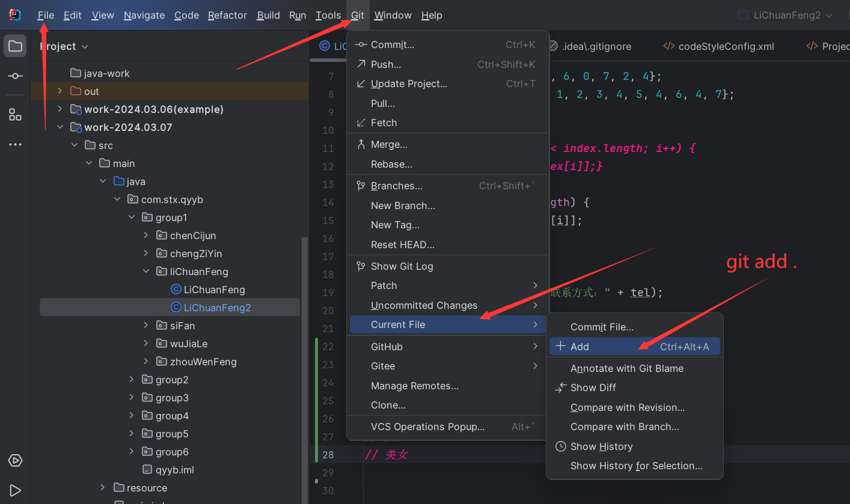Open the File menu
Viewport: 850px width, 504px height.
[x=46, y=15]
